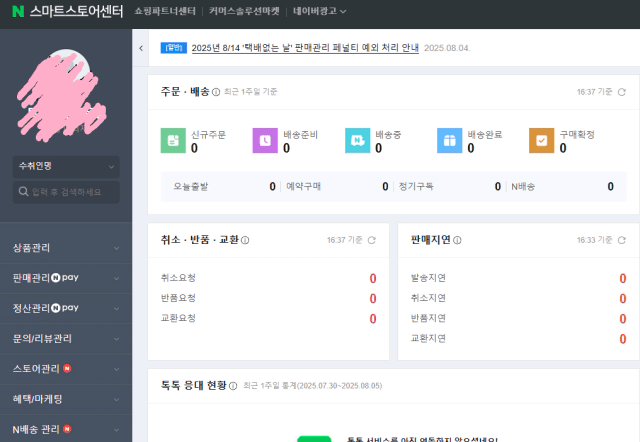This screenshot has width=640, height=442.
Task: Open the 교환요청 count
Action: pyautogui.click(x=373, y=319)
